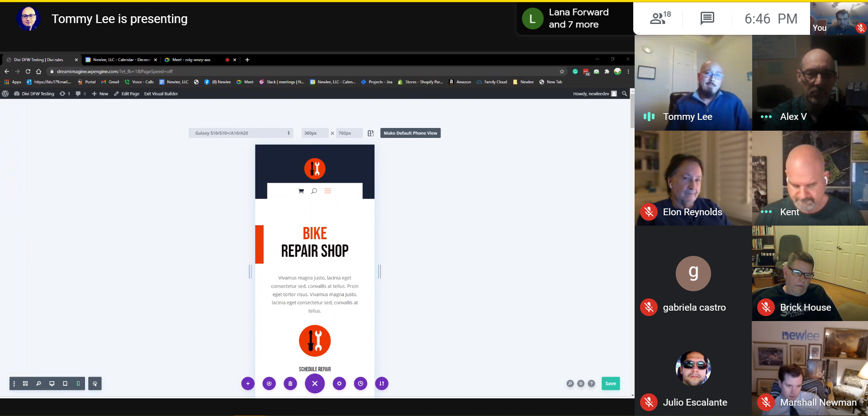Expand builder settings three-dots menu
This screenshot has width=868, height=416.
[x=14, y=383]
